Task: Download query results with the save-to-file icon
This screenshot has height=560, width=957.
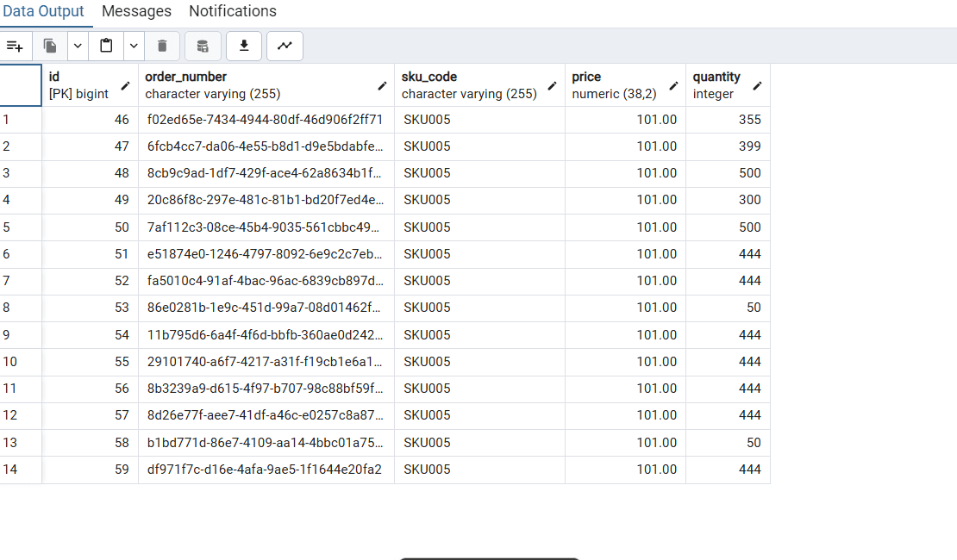Action: pos(243,46)
